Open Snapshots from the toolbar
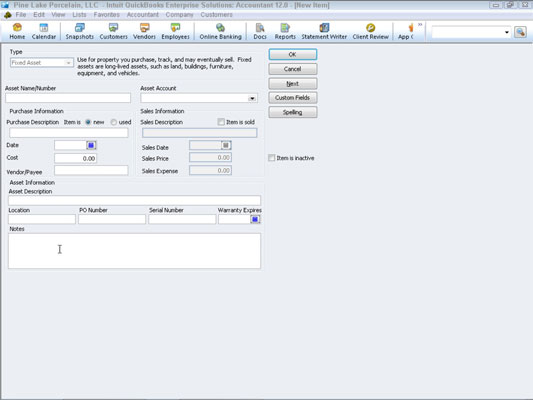Viewport: 533px width, 400px height. 80,32
